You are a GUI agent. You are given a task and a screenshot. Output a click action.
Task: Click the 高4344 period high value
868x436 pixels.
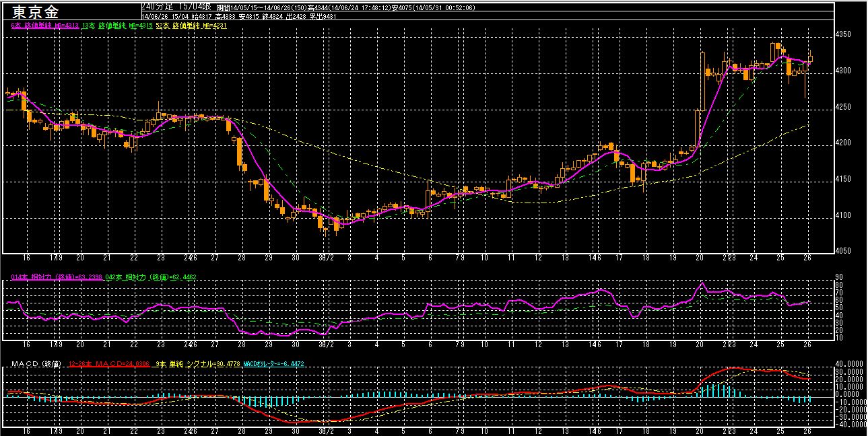pos(318,8)
